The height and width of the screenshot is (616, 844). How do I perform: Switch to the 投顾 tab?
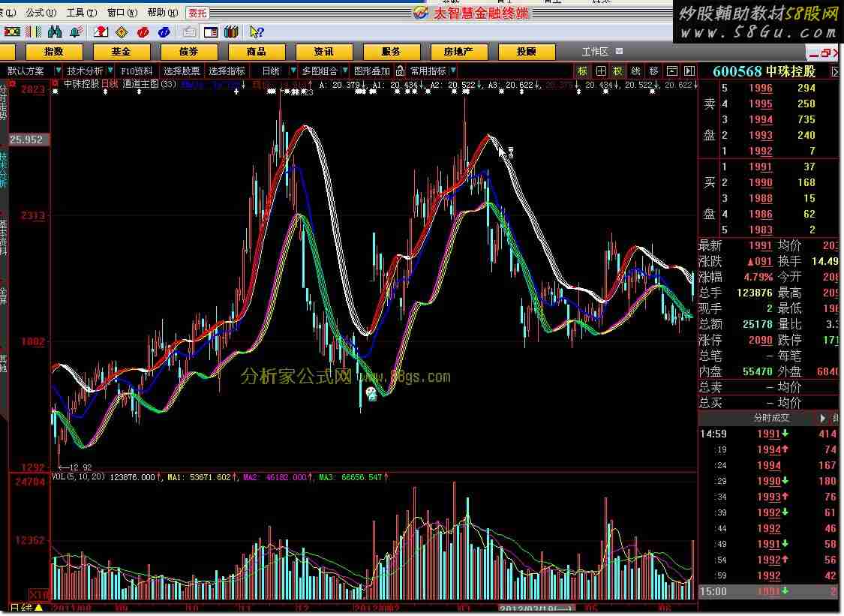[x=527, y=52]
